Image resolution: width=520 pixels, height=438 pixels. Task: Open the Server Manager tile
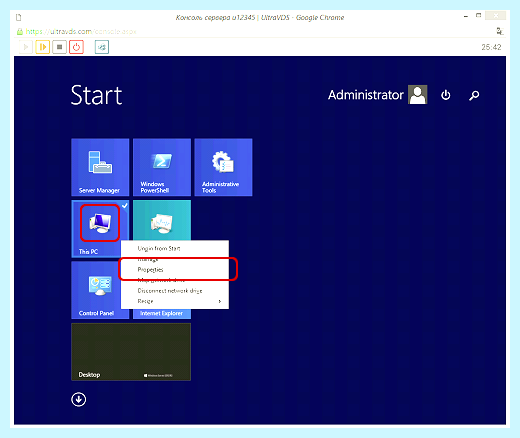click(100, 167)
